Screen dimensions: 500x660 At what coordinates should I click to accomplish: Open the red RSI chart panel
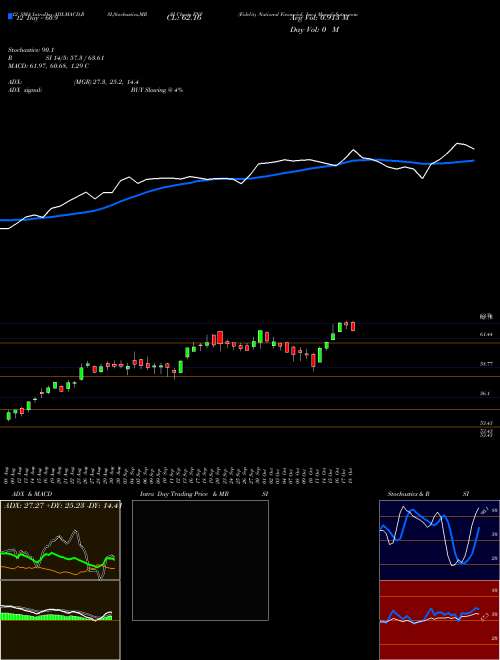click(439, 620)
